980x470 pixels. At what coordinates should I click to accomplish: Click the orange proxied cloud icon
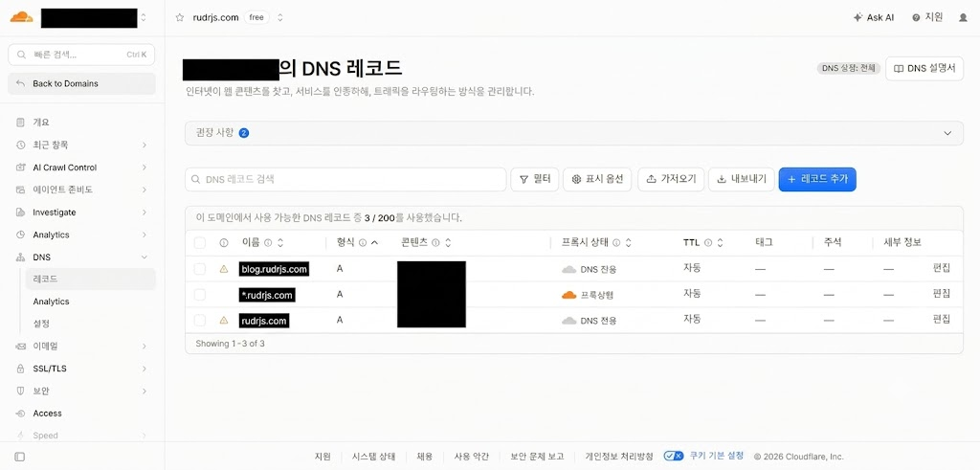click(568, 295)
